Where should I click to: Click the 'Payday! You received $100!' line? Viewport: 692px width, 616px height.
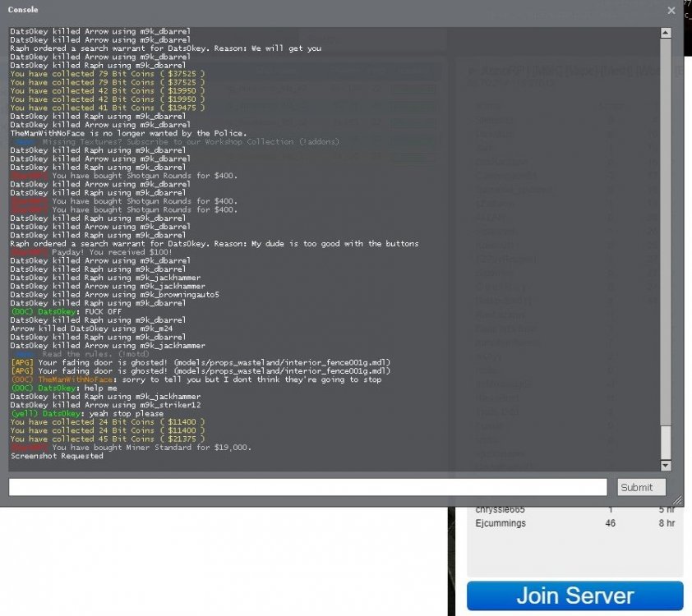click(107, 252)
